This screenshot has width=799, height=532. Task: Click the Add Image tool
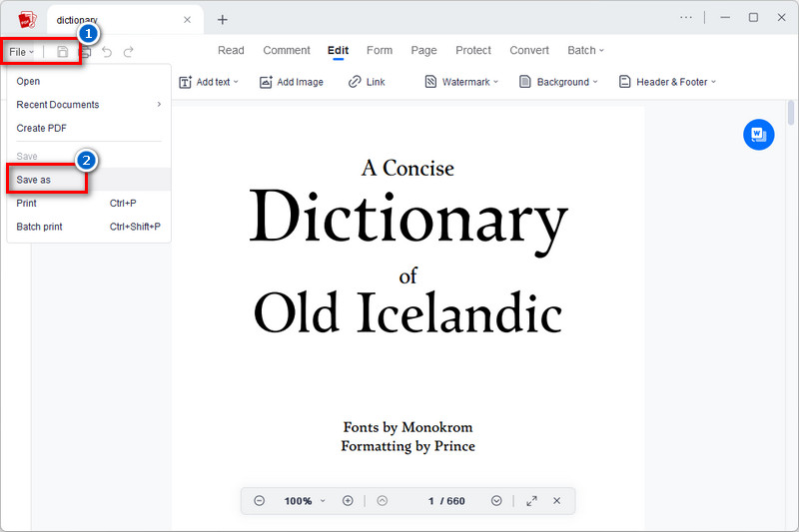click(291, 82)
